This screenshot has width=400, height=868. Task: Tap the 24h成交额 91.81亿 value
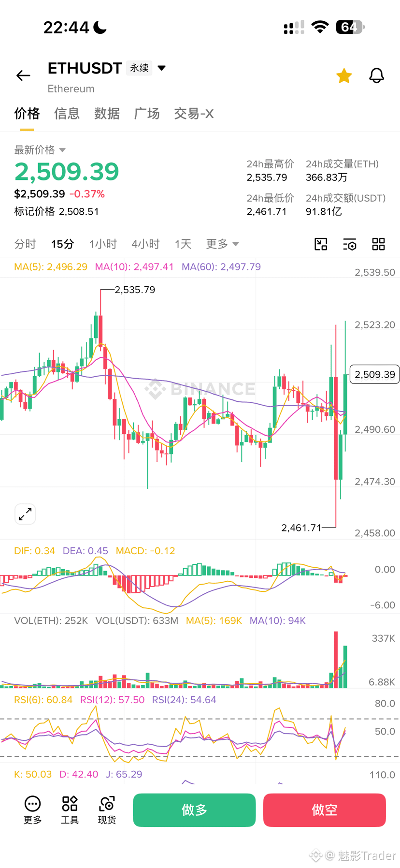324,212
